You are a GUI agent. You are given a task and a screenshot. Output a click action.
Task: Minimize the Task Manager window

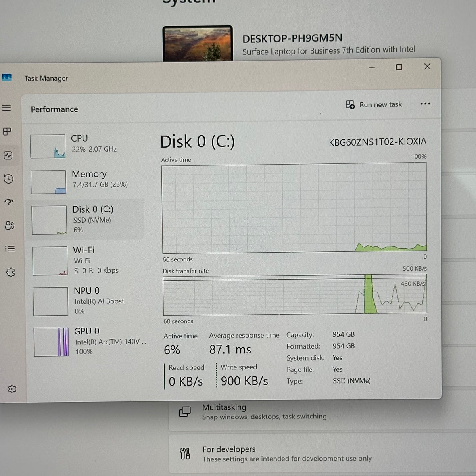click(x=372, y=67)
